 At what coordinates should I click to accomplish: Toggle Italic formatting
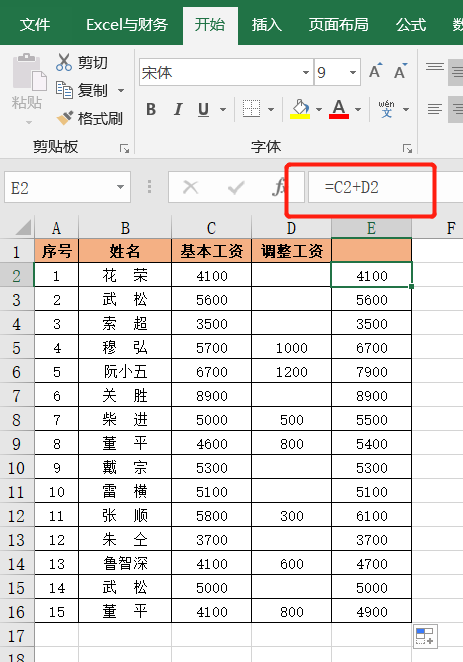(x=178, y=109)
